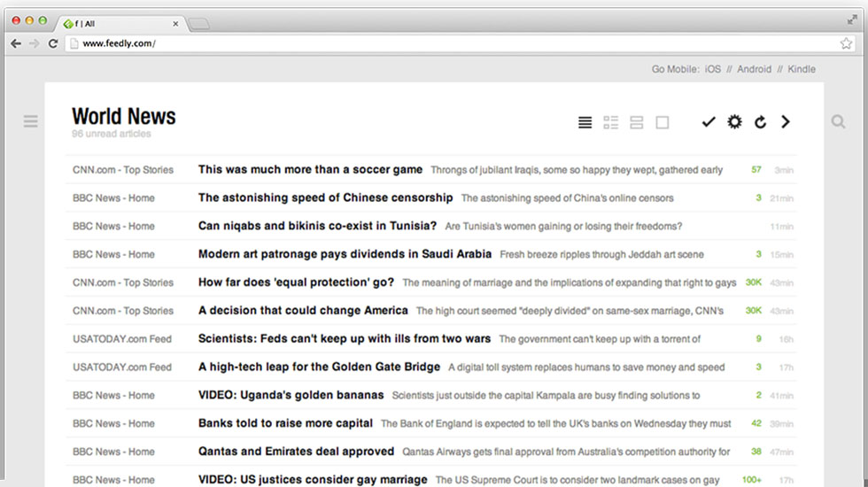Mark all articles as read checkmark
This screenshot has width=868, height=487.
[708, 122]
